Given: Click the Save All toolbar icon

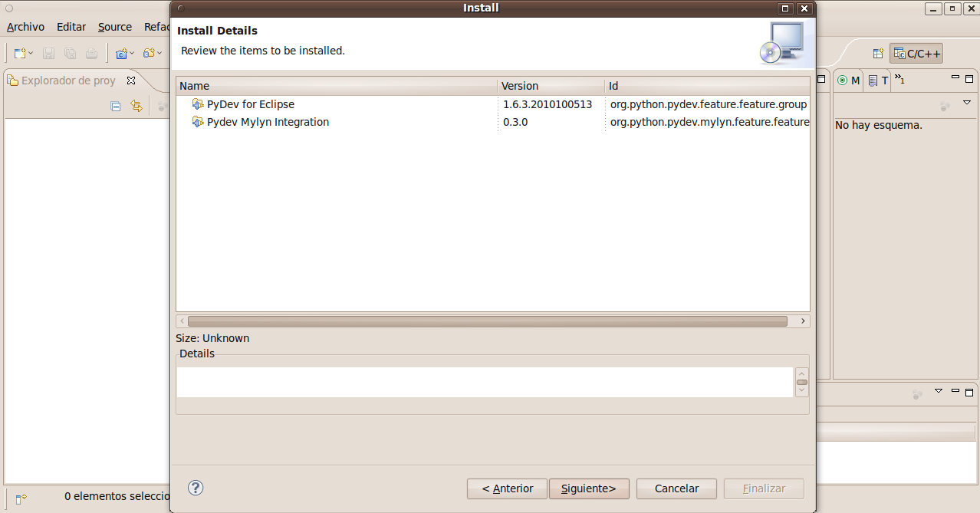Looking at the screenshot, I should pyautogui.click(x=70, y=53).
